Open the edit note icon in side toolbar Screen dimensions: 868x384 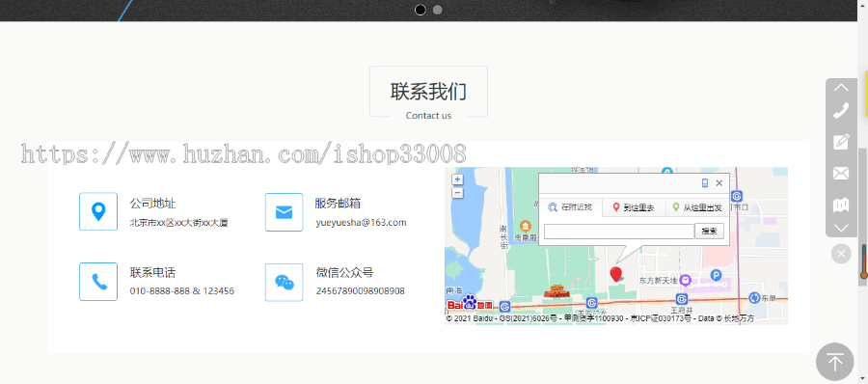(841, 142)
